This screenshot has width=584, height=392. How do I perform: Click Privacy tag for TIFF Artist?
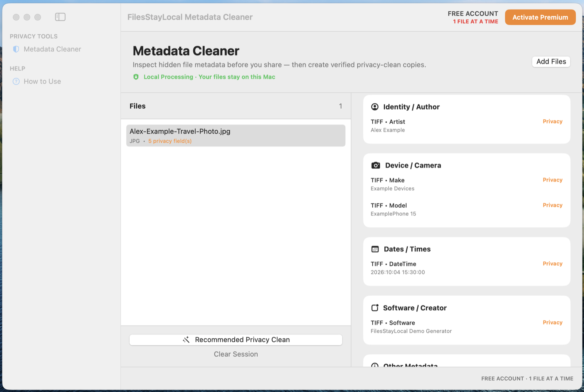click(x=552, y=122)
